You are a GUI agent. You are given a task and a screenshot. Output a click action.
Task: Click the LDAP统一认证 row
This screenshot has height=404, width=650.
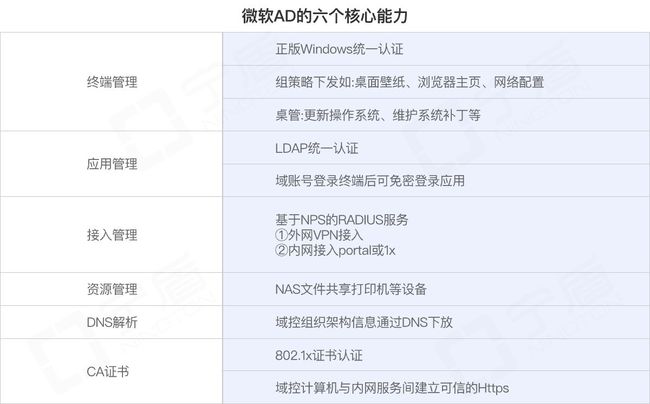coord(436,148)
